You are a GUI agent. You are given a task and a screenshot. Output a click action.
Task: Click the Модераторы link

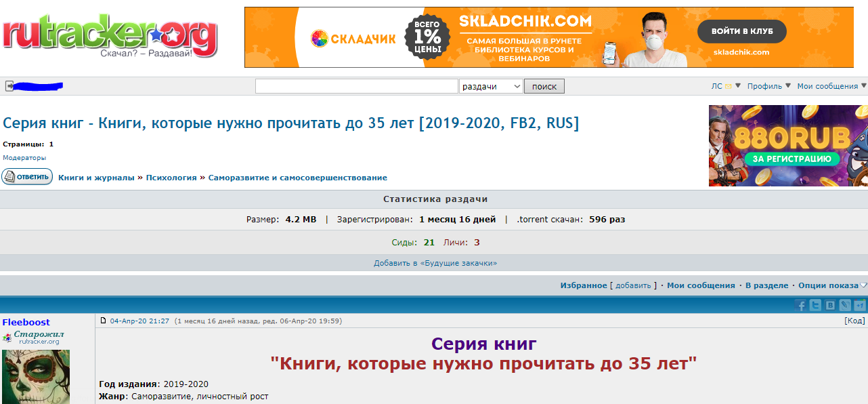pyautogui.click(x=24, y=158)
